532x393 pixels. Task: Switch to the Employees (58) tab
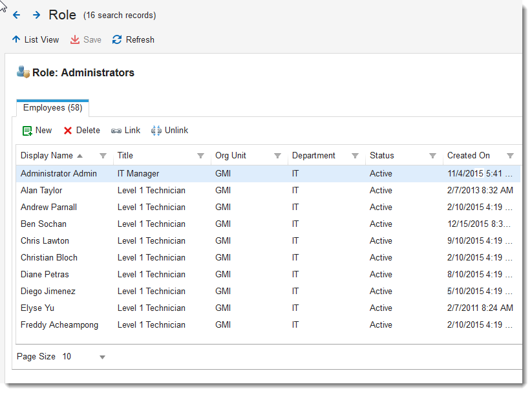52,108
